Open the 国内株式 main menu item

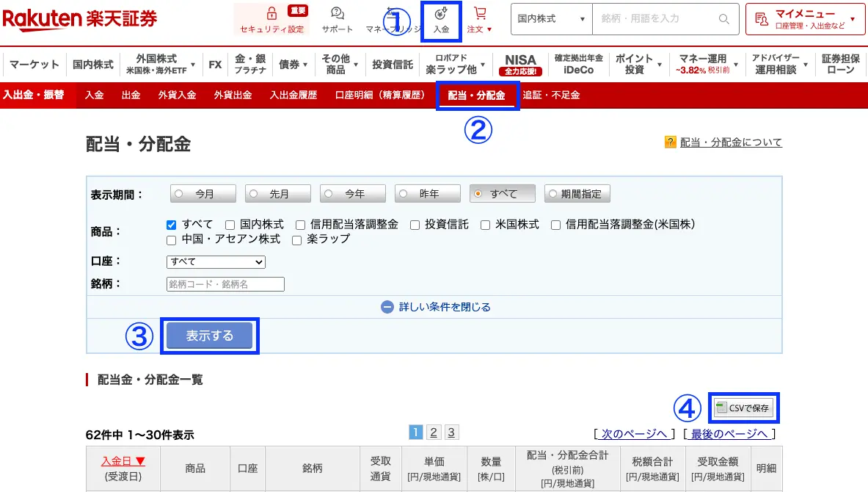[x=93, y=65]
